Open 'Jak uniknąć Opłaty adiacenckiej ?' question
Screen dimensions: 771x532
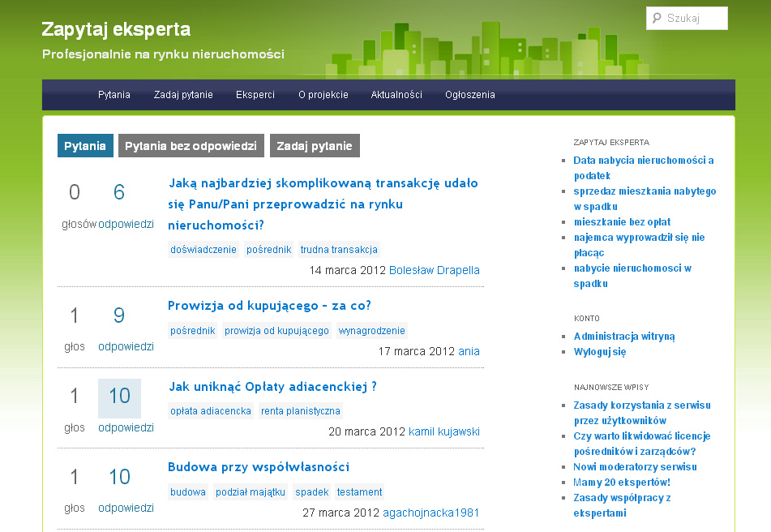[272, 387]
